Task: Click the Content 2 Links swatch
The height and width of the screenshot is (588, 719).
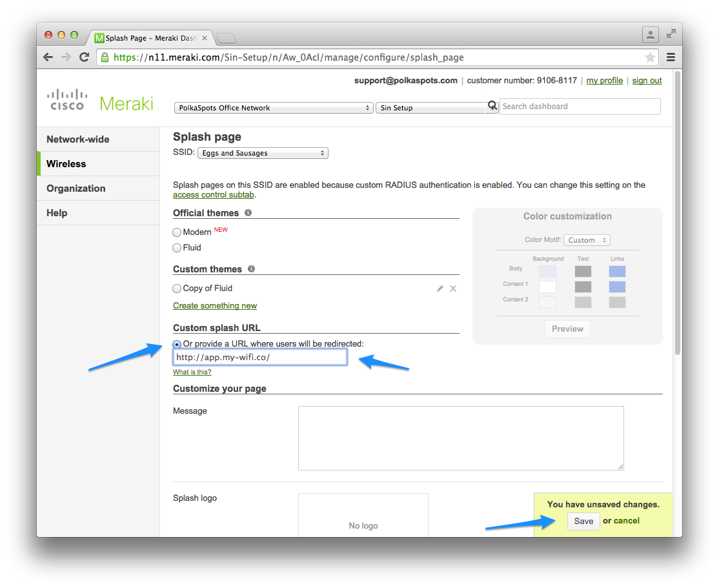Action: (617, 302)
